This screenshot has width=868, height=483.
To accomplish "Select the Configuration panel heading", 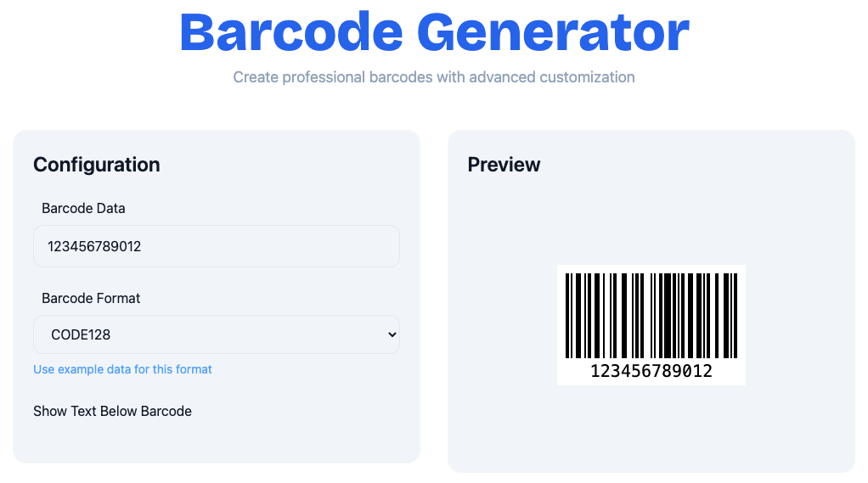I will pos(96,165).
